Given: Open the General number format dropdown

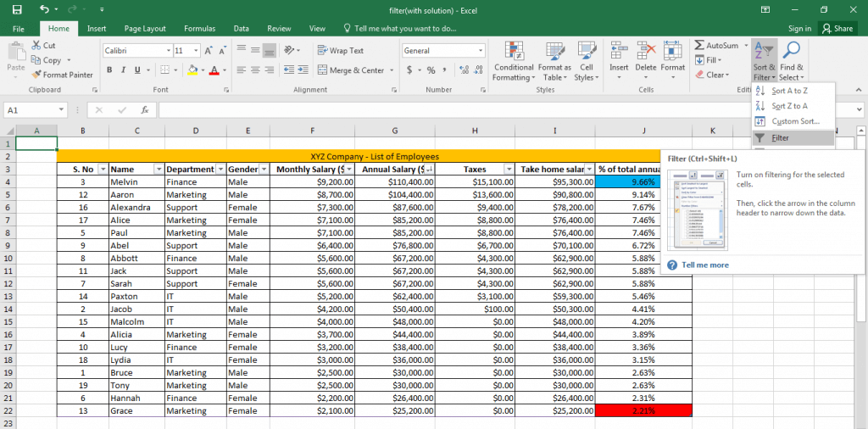Looking at the screenshot, I should pyautogui.click(x=481, y=51).
